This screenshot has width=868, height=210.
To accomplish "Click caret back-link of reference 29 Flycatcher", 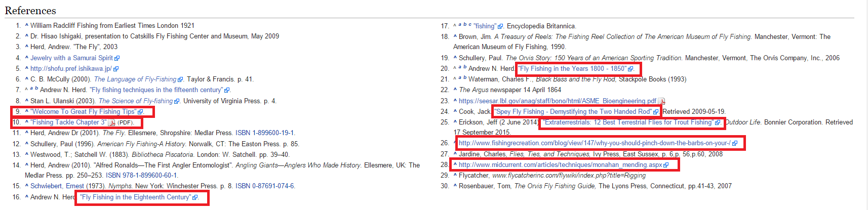I will (x=455, y=175).
